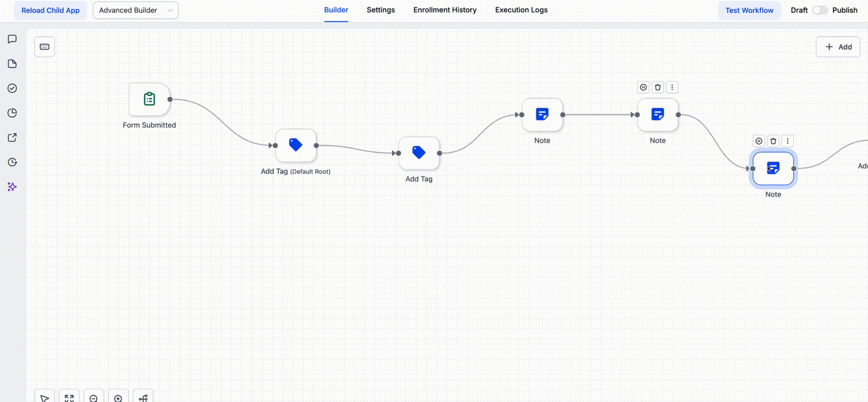Open the sparkle AI assistant sidebar icon
The height and width of the screenshot is (402, 868).
tap(12, 187)
